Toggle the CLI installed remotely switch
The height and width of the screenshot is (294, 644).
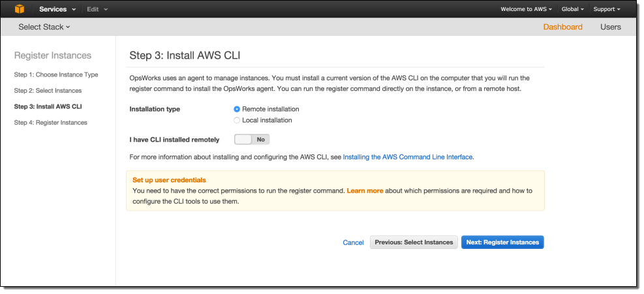coord(252,139)
